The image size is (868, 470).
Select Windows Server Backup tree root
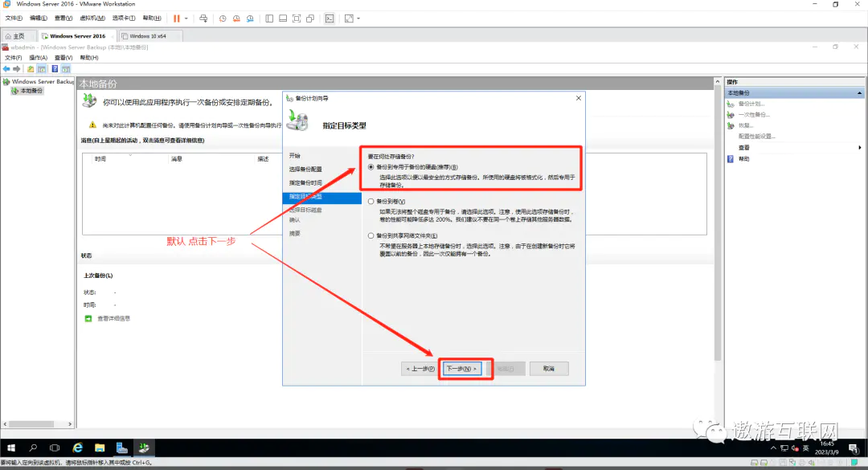(39, 81)
